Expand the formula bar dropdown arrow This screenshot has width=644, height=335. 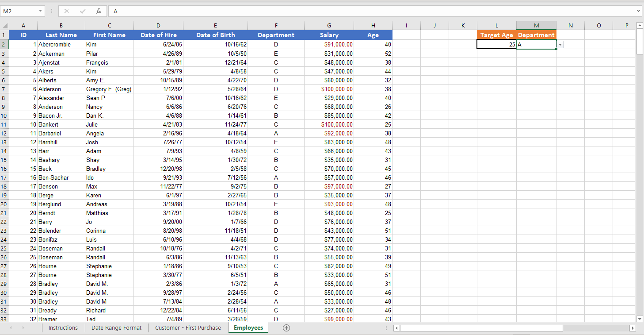(x=638, y=11)
